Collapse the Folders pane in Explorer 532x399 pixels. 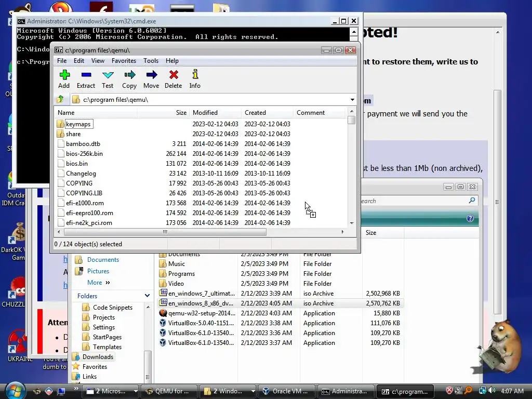[x=147, y=296]
